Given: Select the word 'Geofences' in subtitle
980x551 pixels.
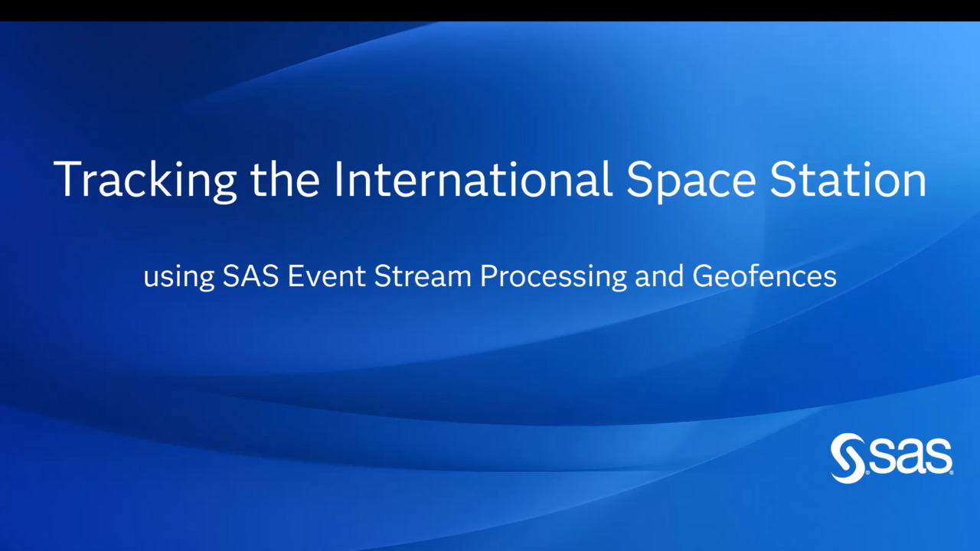Looking at the screenshot, I should 764,275.
